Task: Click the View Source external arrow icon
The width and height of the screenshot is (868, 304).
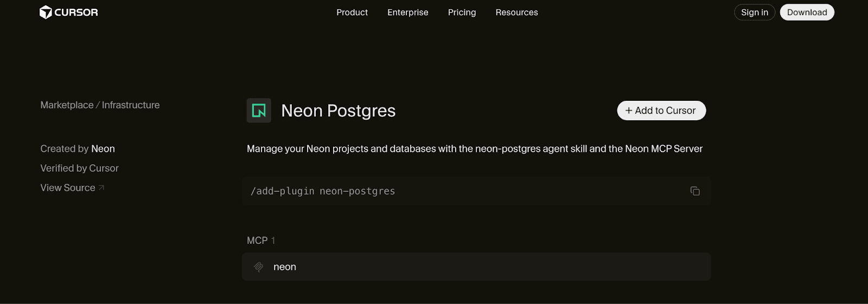Action: 101,187
